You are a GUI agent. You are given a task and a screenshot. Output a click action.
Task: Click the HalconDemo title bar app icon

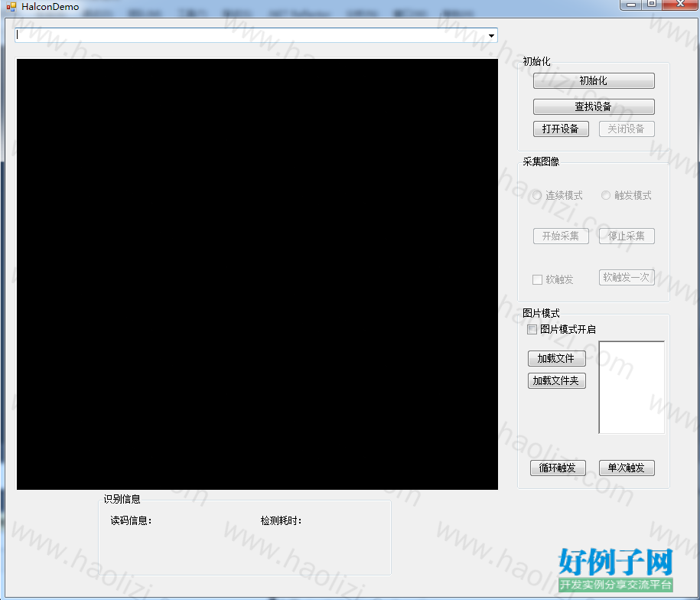click(x=11, y=7)
